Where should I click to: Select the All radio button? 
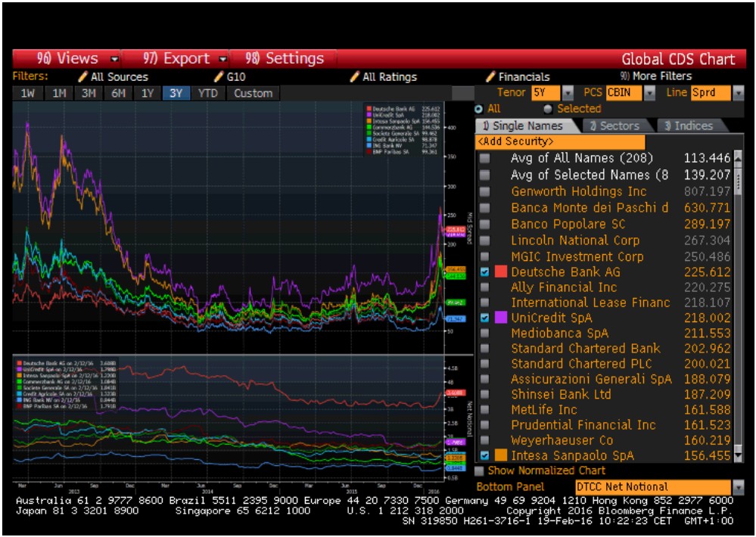pyautogui.click(x=479, y=109)
